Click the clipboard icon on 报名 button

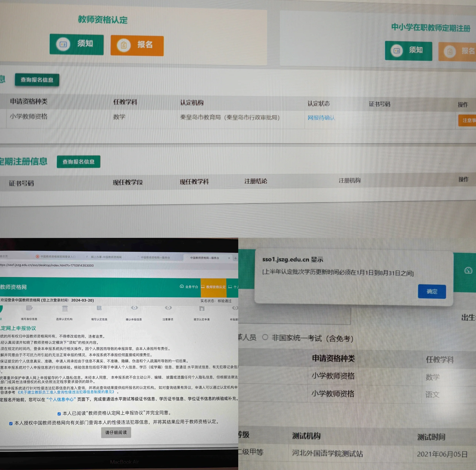click(124, 45)
